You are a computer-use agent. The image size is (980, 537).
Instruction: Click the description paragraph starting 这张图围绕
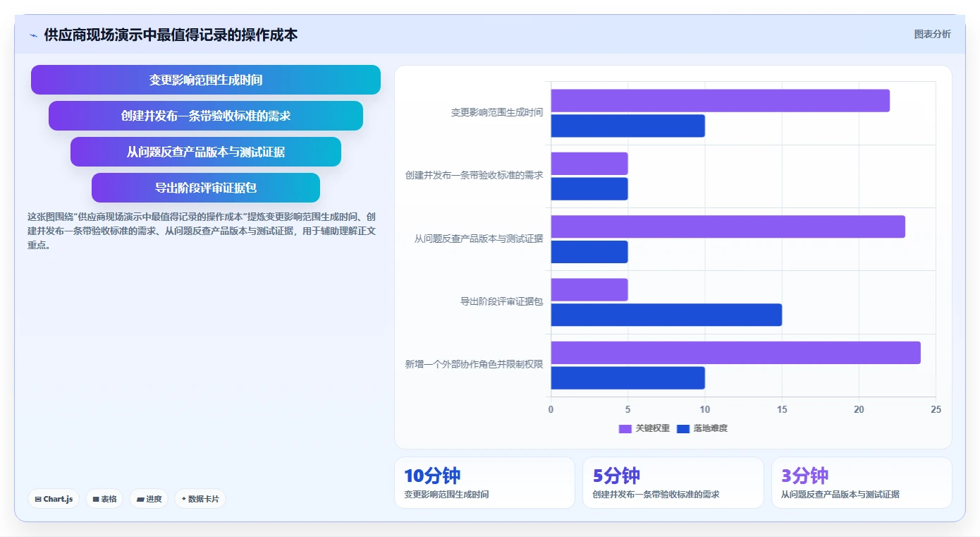pyautogui.click(x=202, y=231)
